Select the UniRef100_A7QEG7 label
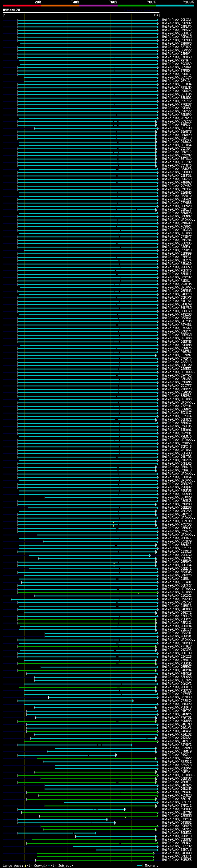The height and width of the screenshot is (868, 197). pos(176,104)
